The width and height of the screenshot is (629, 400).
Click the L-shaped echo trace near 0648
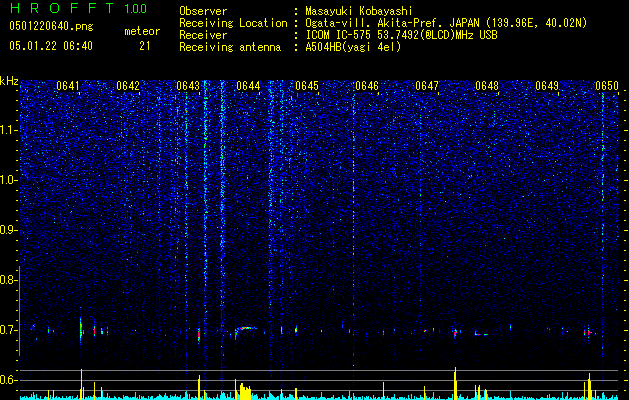(x=481, y=333)
